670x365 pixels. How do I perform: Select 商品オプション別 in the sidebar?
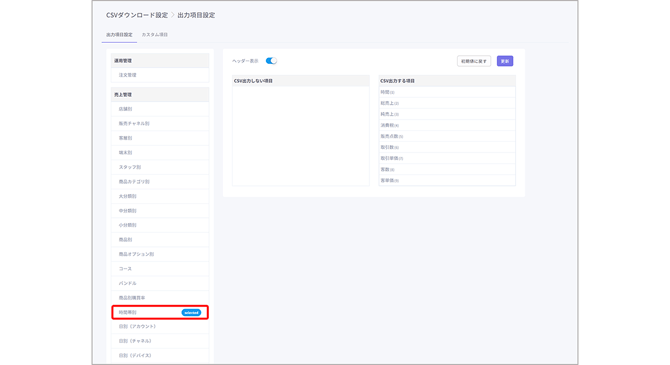point(160,254)
